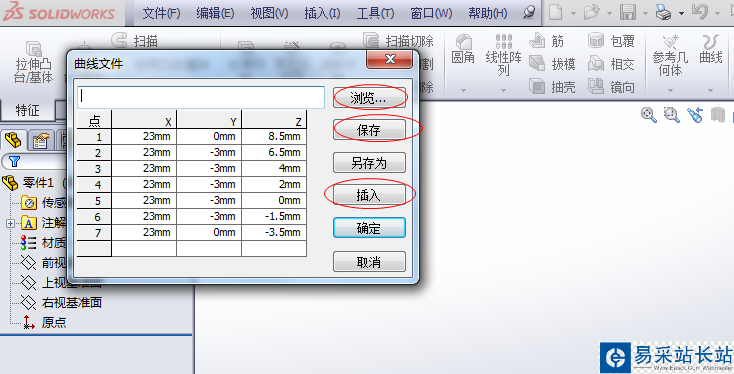The image size is (734, 374).
Task: Click the Undo icon
Action: [x=700, y=12]
